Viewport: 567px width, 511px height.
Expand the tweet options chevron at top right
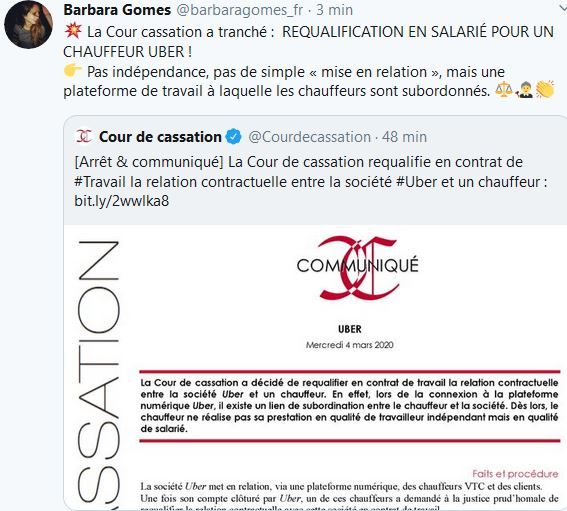tap(563, 7)
